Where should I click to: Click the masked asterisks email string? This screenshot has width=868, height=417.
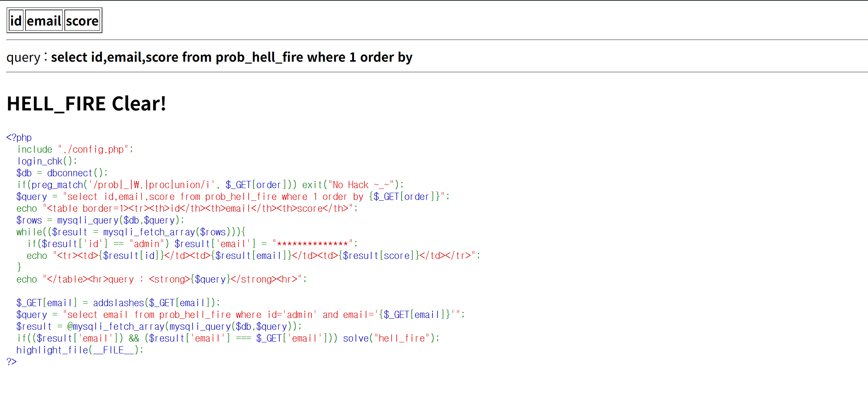point(313,244)
